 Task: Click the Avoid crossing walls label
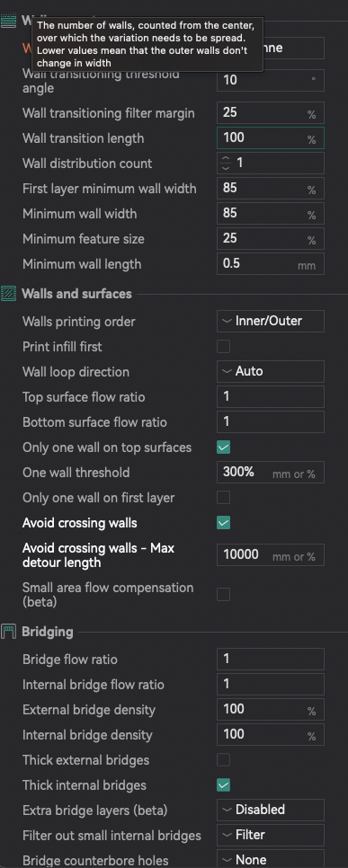pos(80,523)
